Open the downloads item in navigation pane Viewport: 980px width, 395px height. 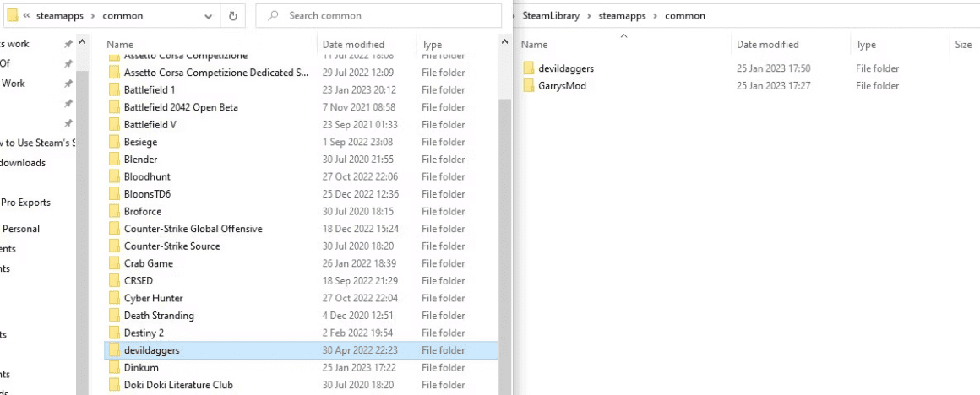coord(23,162)
